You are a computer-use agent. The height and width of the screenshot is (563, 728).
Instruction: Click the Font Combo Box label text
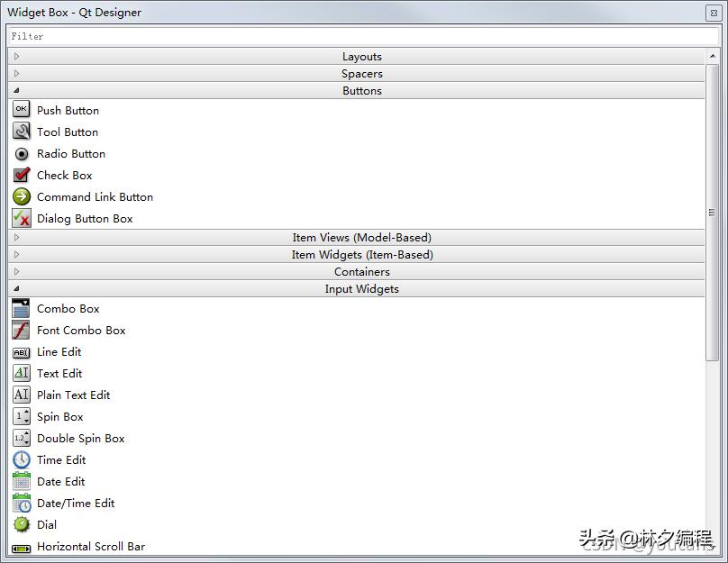(x=82, y=331)
